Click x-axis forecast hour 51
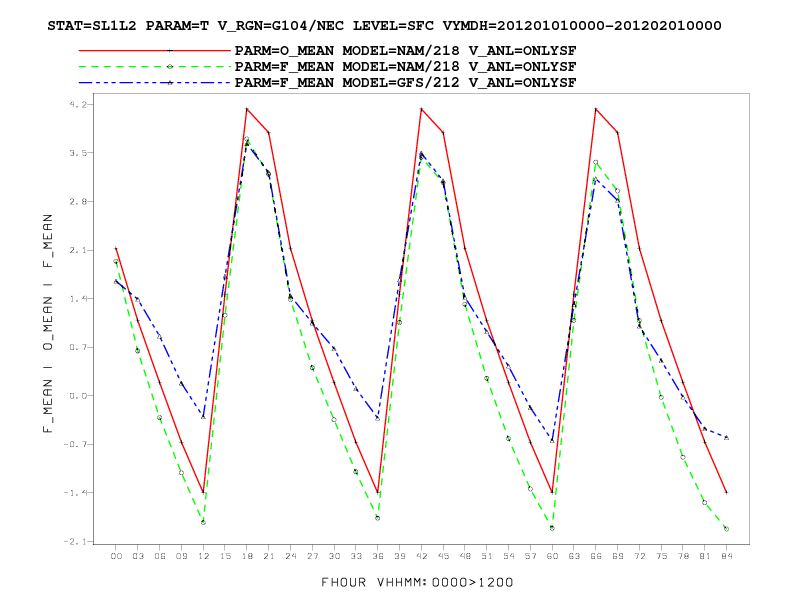The height and width of the screenshot is (612, 792). tap(487, 556)
